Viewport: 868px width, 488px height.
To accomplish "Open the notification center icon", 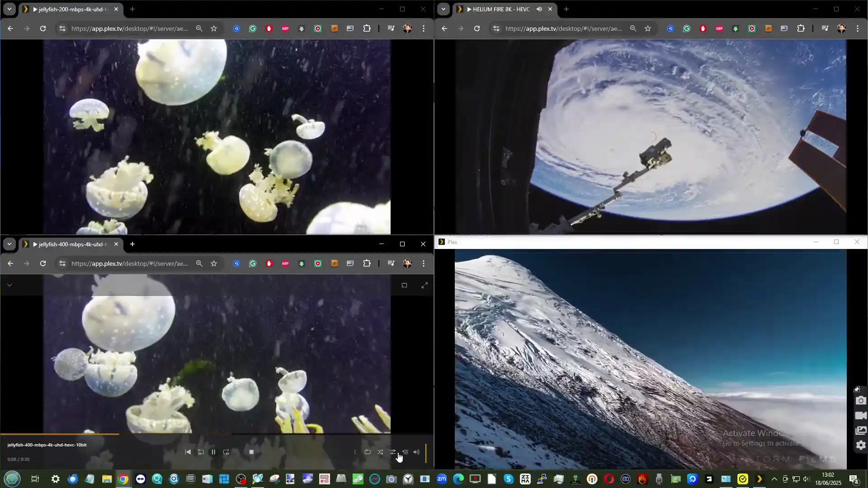I will tap(854, 479).
